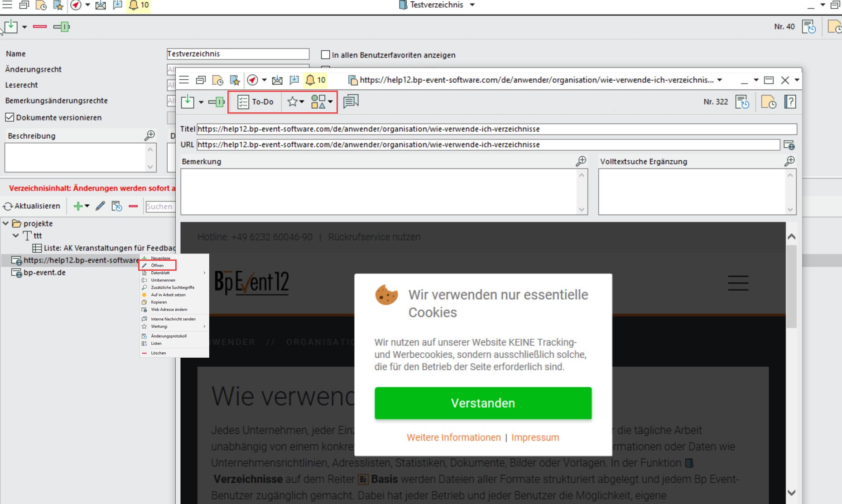Collapse the 'projekte' folder tree node

6,223
